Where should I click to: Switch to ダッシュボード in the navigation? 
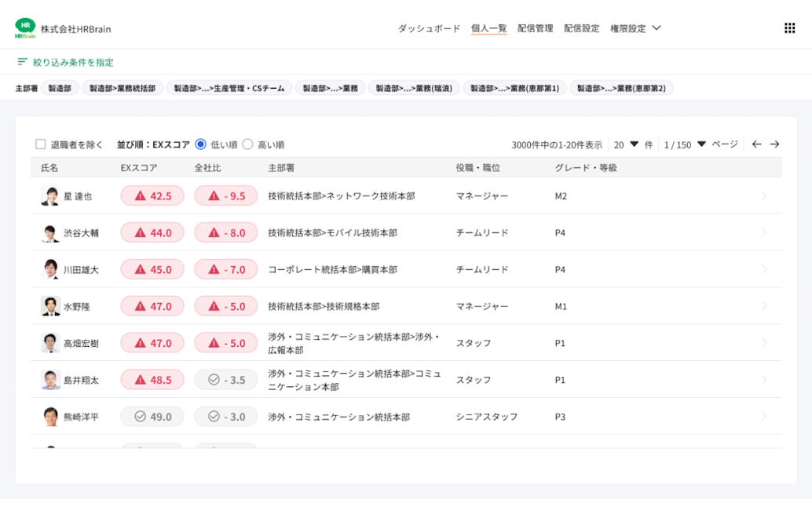coord(430,27)
